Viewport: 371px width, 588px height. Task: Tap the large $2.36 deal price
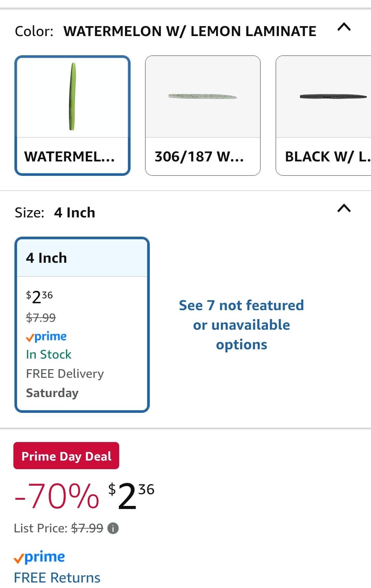tap(131, 496)
